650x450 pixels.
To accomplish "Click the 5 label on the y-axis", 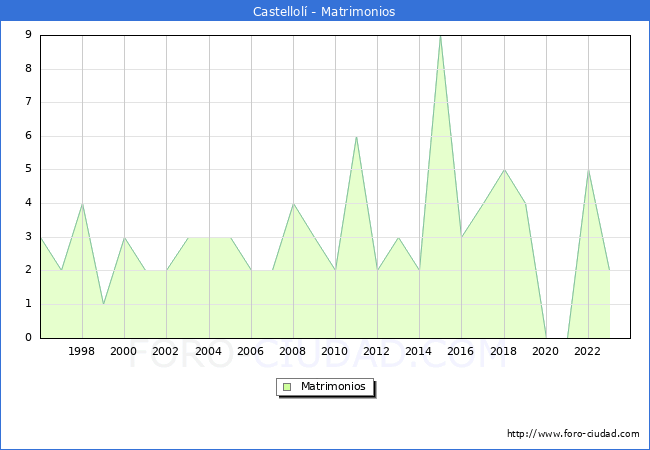I will click(28, 169).
